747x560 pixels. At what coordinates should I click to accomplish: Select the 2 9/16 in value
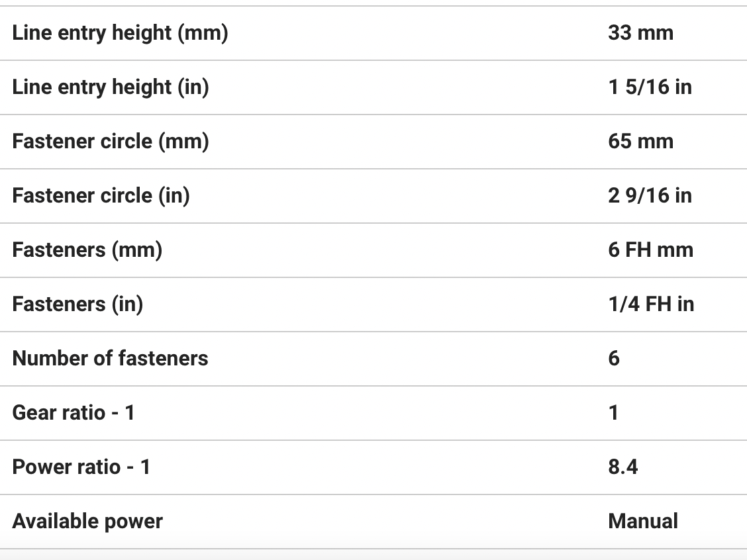point(650,195)
